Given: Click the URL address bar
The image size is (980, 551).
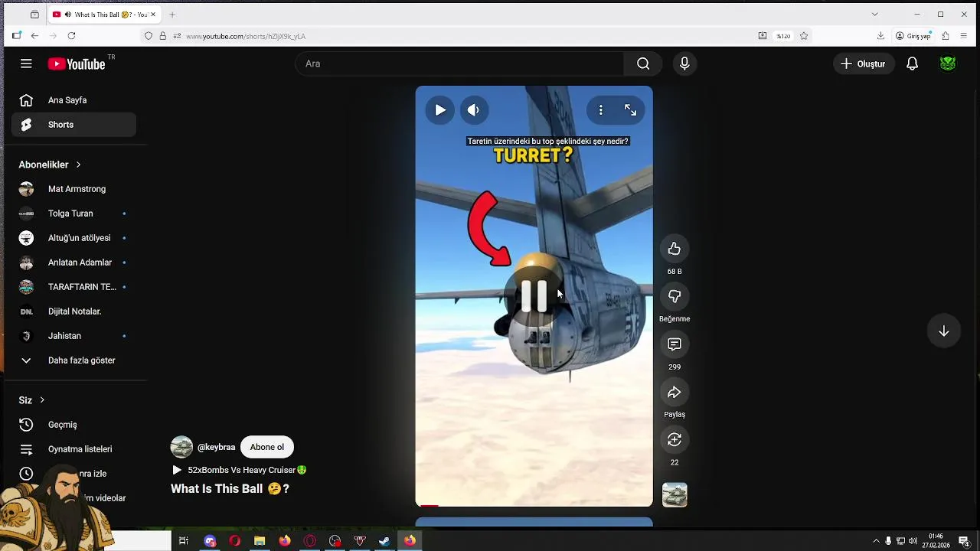Looking at the screenshot, I should click(x=459, y=36).
